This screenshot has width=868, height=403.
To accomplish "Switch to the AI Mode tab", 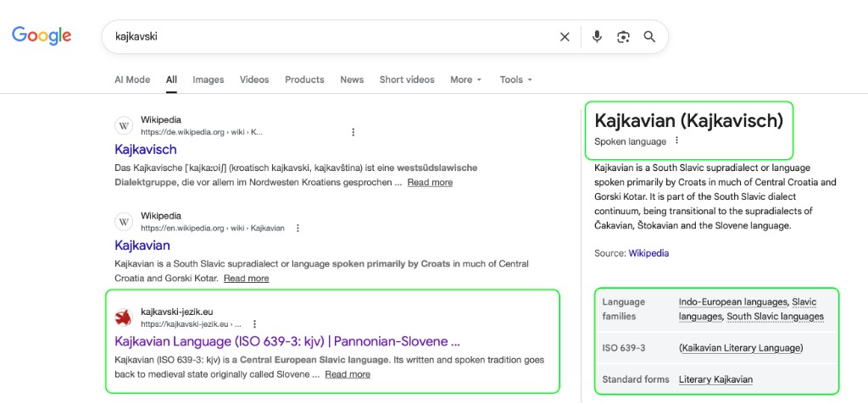I will point(132,80).
